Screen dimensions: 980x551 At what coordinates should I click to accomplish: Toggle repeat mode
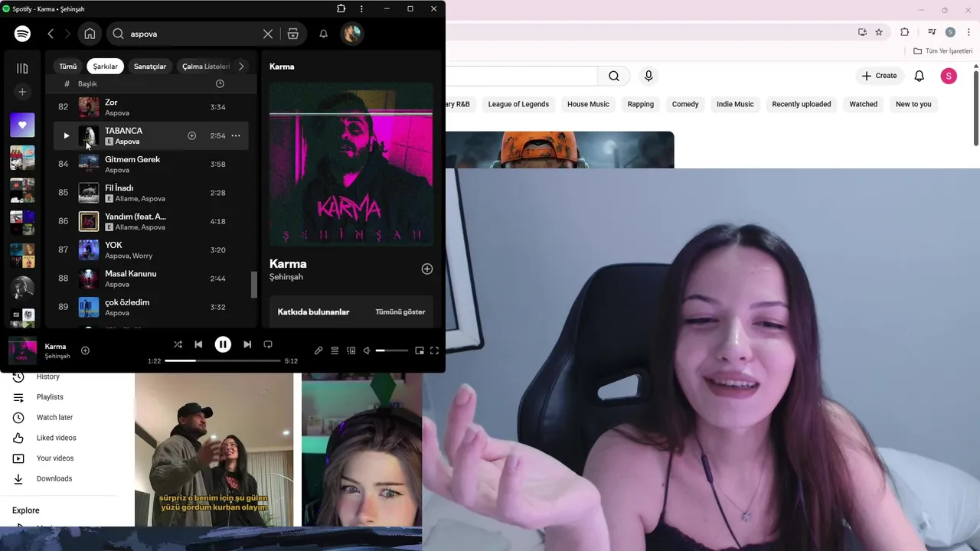(x=268, y=344)
